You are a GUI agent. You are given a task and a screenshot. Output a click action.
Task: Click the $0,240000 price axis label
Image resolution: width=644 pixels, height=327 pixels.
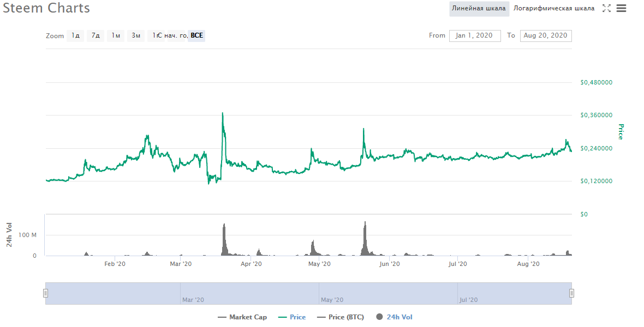(597, 149)
